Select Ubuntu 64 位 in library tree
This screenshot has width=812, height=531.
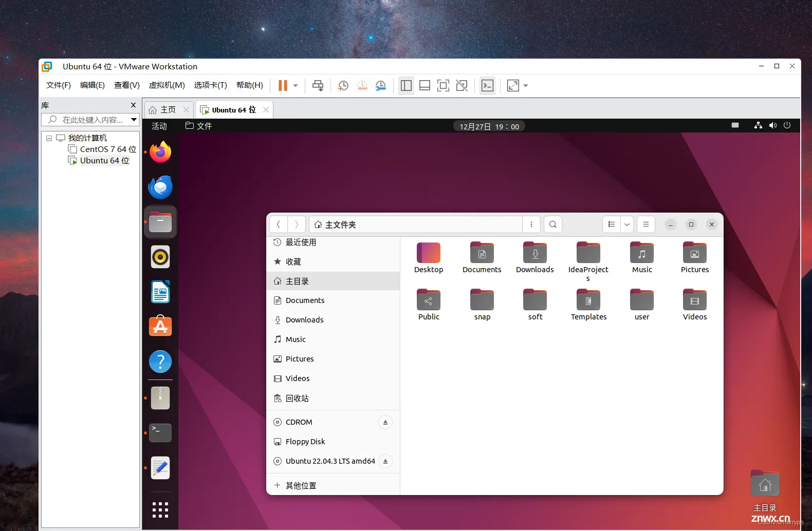click(99, 160)
